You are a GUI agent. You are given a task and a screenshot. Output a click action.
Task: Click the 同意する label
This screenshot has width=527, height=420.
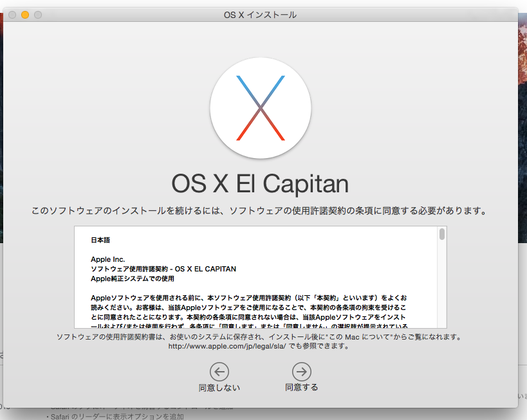click(x=302, y=387)
